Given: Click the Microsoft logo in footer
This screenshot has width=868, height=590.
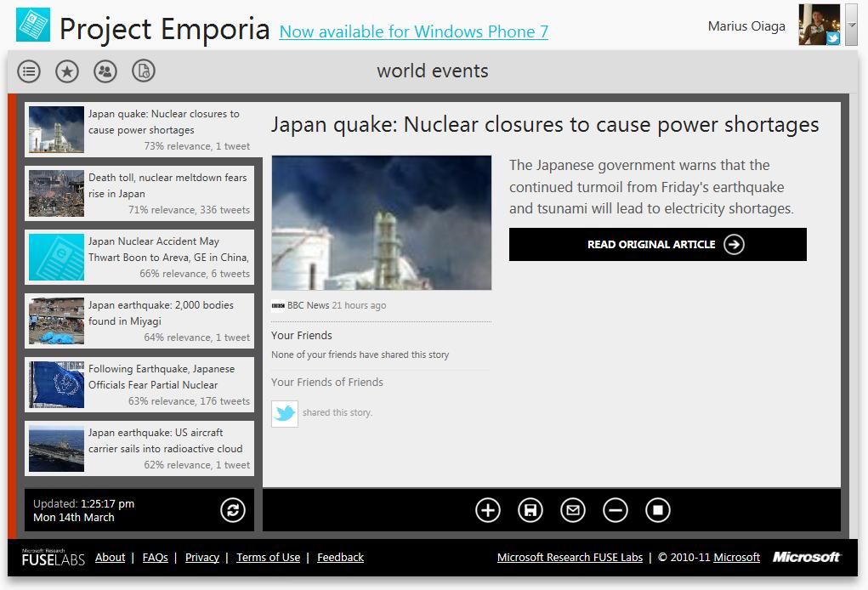Looking at the screenshot, I should click(807, 557).
